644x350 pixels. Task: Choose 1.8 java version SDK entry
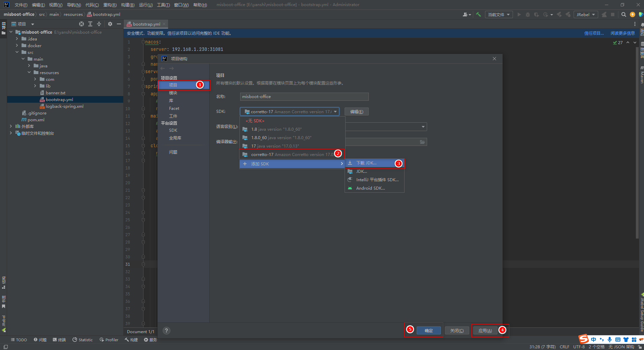tap(292, 129)
